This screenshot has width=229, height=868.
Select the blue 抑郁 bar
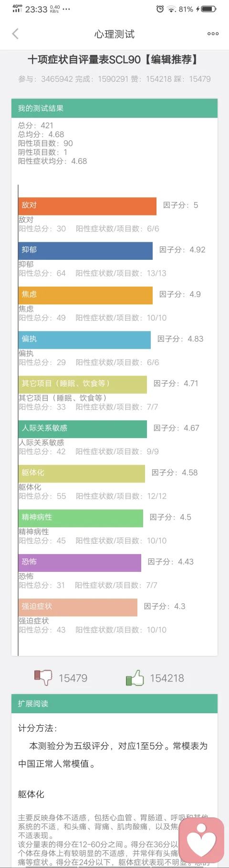coord(85,251)
